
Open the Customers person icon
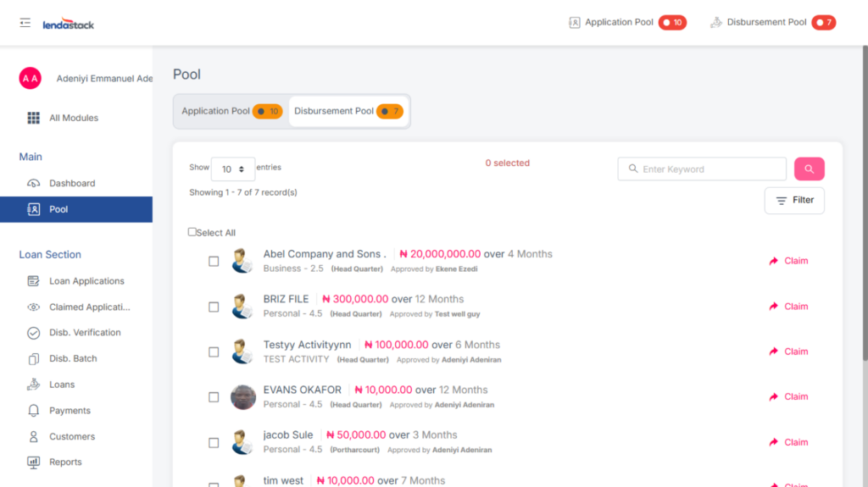point(34,437)
